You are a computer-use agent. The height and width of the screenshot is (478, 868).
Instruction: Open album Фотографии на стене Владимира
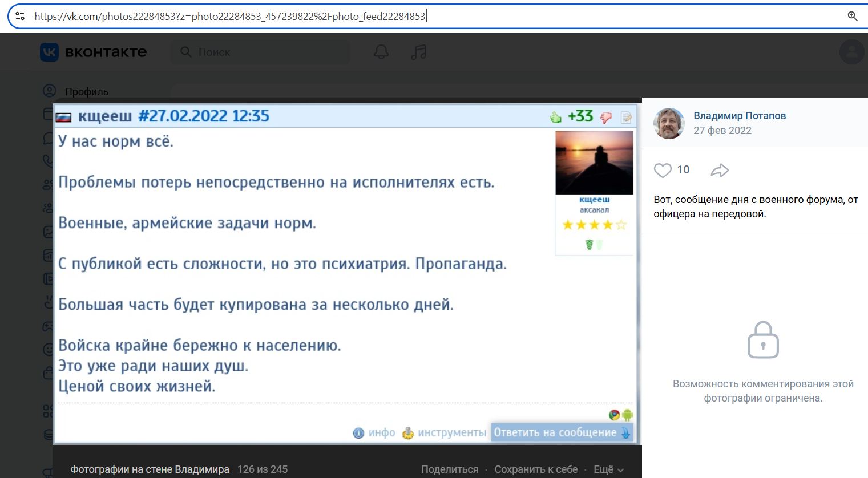[150, 469]
